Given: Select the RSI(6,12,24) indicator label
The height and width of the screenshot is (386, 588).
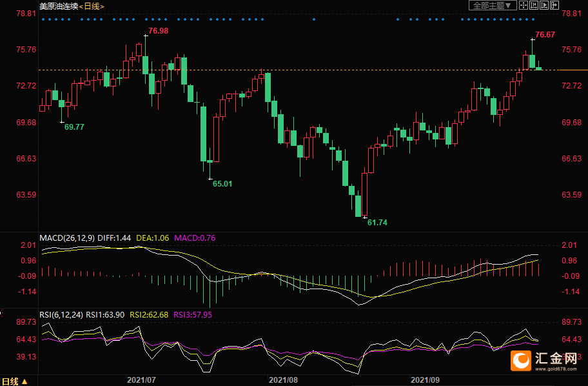Looking at the screenshot, I should pyautogui.click(x=61, y=314).
